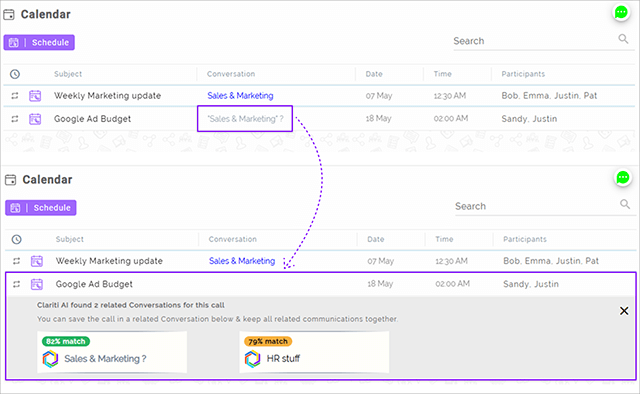Click '07 May' date in top panel
This screenshot has width=640, height=394.
379,96
